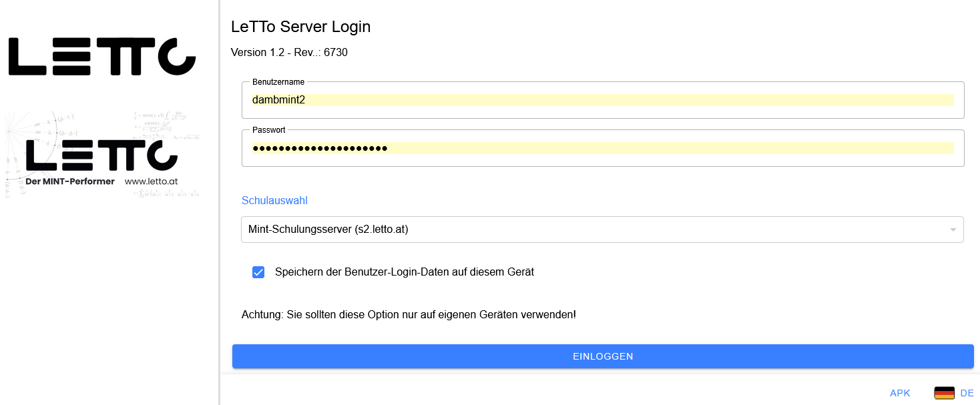Click the www.letto.at text in banner
Viewport: 980px width, 405px height.
151,181
